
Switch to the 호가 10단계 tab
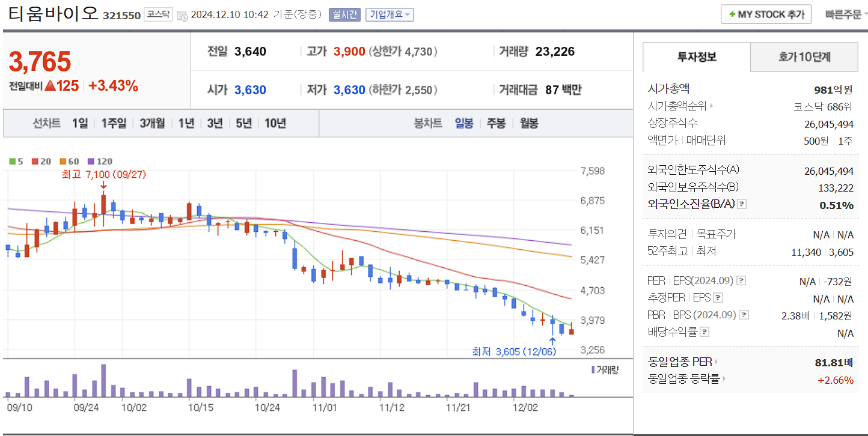[804, 57]
